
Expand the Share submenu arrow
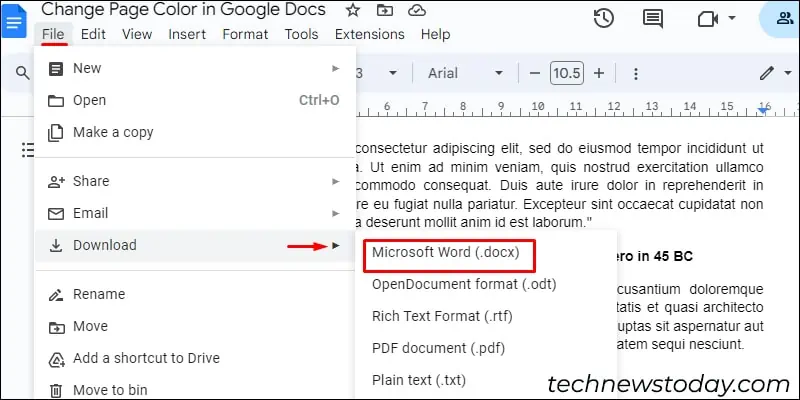coord(335,182)
